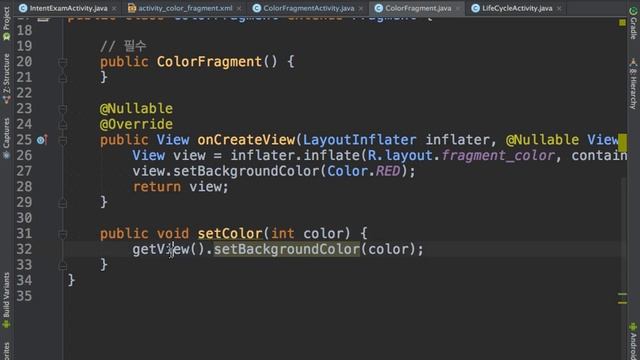Click the green marker on the right error stripe

pos(622,294)
